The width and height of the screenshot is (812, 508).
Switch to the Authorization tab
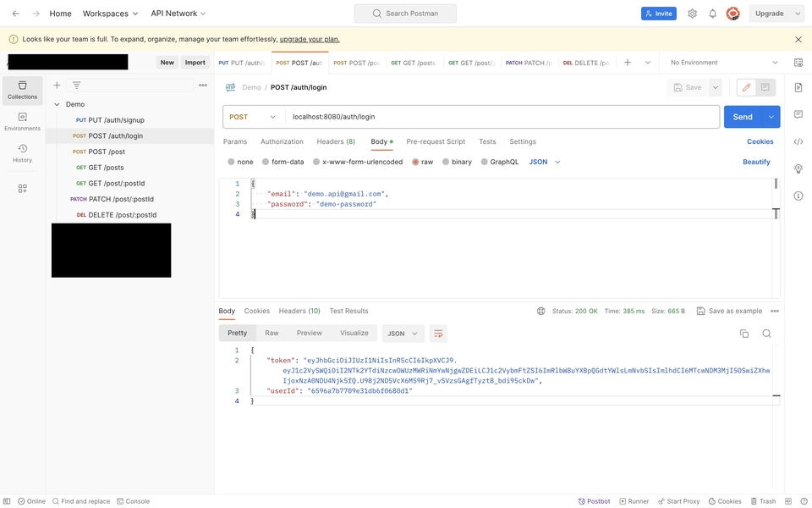(x=282, y=141)
